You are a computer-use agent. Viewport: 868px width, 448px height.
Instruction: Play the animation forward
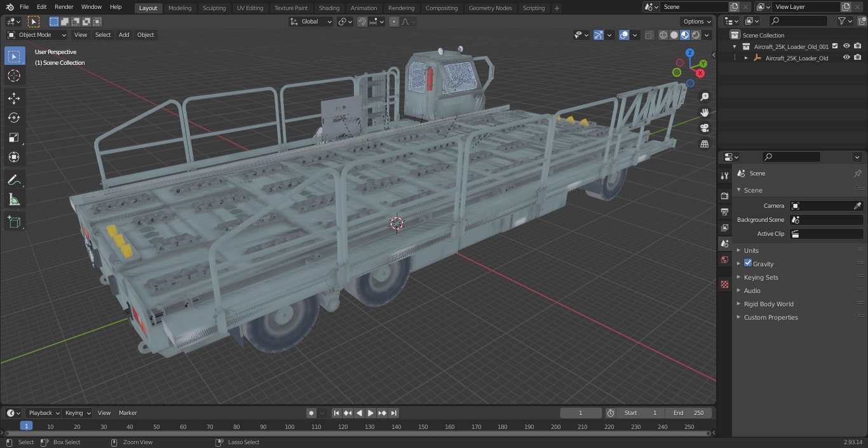coord(370,413)
